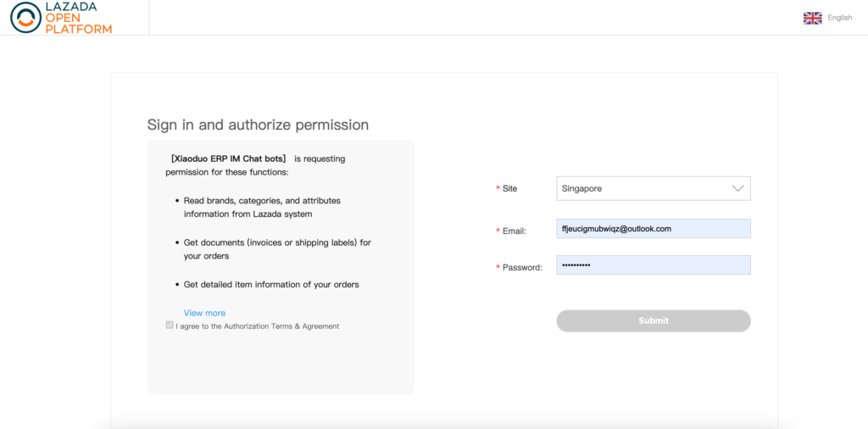Focus the Password input field
Screen dimensions: 868x429
pyautogui.click(x=654, y=265)
